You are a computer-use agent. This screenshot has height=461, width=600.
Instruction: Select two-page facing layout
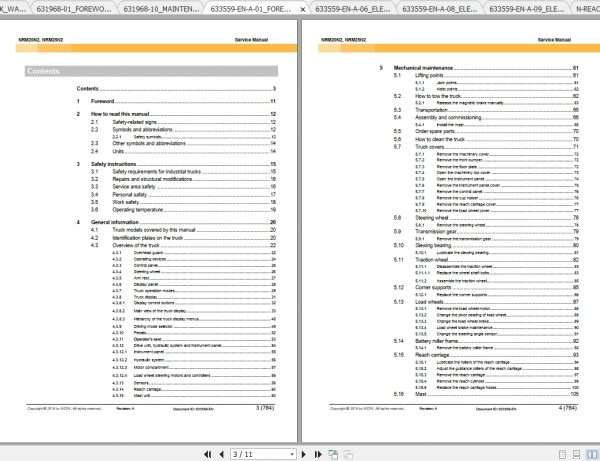[x=592, y=454]
